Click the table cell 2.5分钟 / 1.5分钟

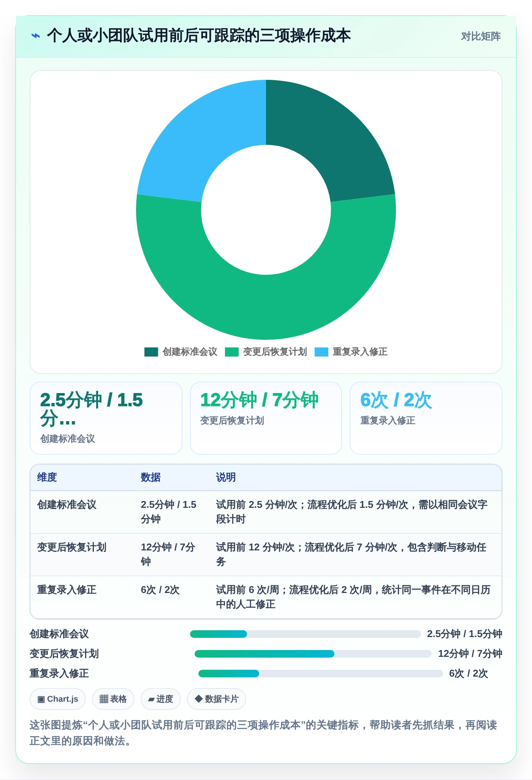point(169,512)
